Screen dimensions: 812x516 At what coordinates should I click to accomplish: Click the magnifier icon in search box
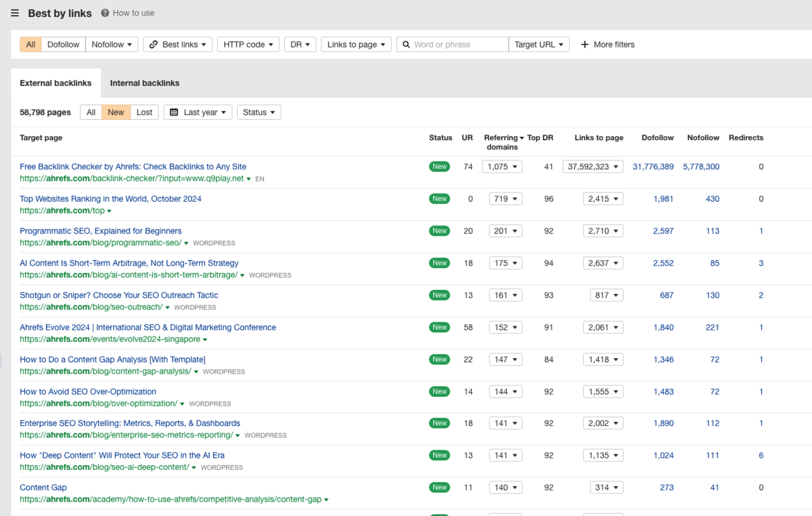pyautogui.click(x=406, y=45)
